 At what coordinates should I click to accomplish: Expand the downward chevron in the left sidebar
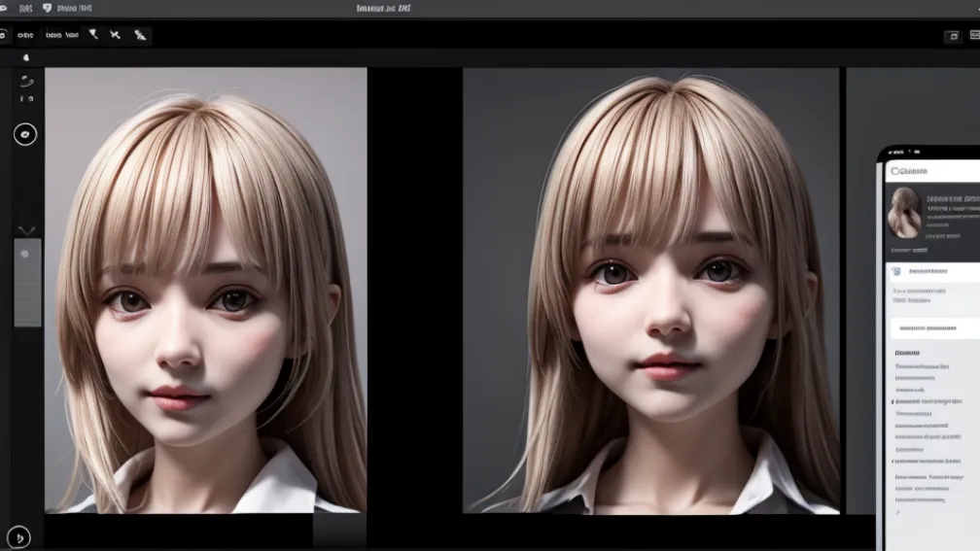coord(26,230)
